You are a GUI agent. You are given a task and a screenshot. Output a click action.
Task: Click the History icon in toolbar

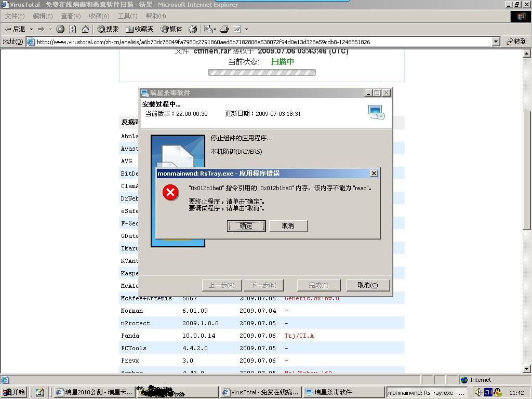tap(193, 29)
